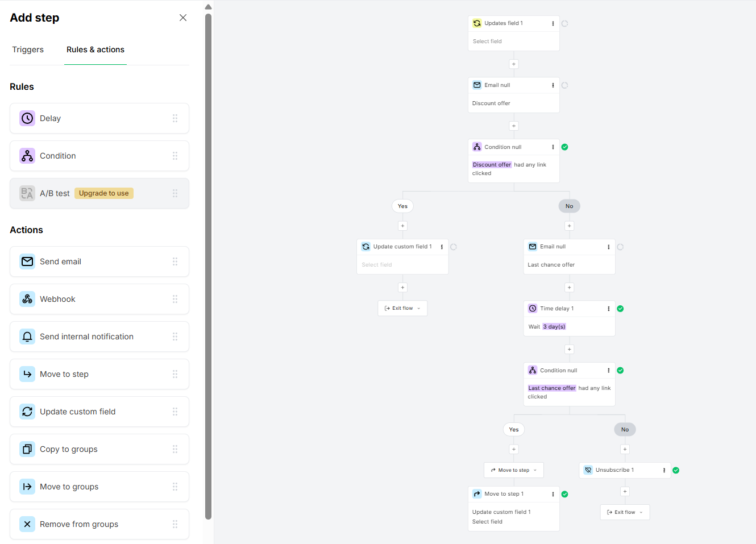Click the Condition branch icon in Rules

coord(27,156)
